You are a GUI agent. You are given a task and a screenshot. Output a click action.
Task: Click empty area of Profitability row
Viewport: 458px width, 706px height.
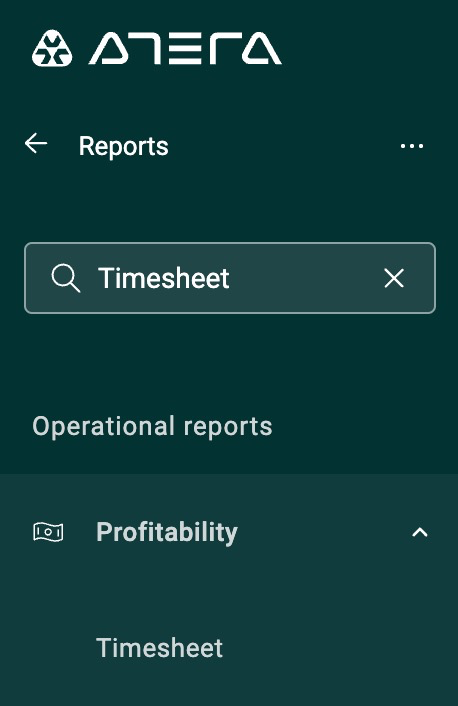tap(324, 533)
